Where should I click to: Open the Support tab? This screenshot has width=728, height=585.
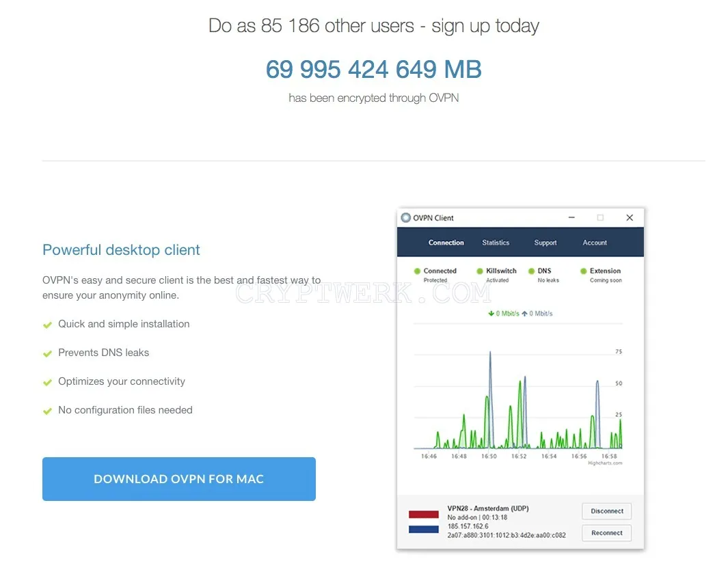(x=545, y=243)
